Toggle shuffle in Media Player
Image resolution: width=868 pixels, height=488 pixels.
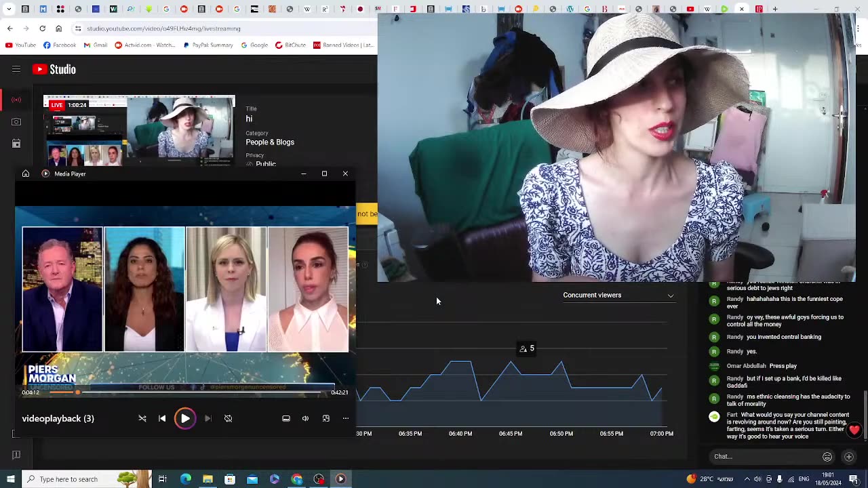[x=142, y=418]
